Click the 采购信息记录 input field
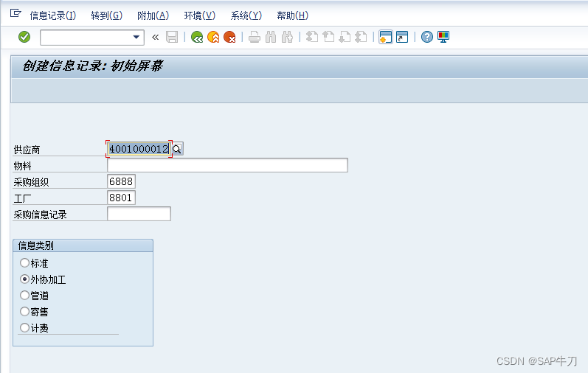 click(139, 214)
